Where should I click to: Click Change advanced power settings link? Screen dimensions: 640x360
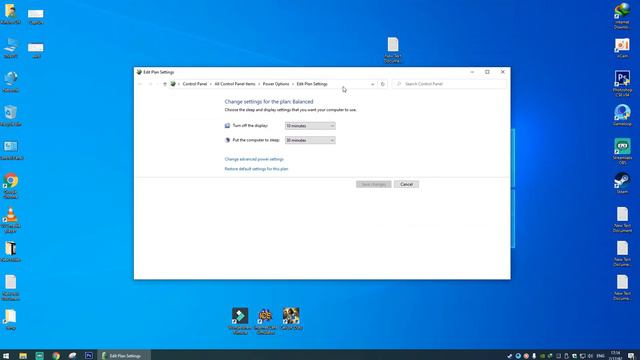[254, 159]
